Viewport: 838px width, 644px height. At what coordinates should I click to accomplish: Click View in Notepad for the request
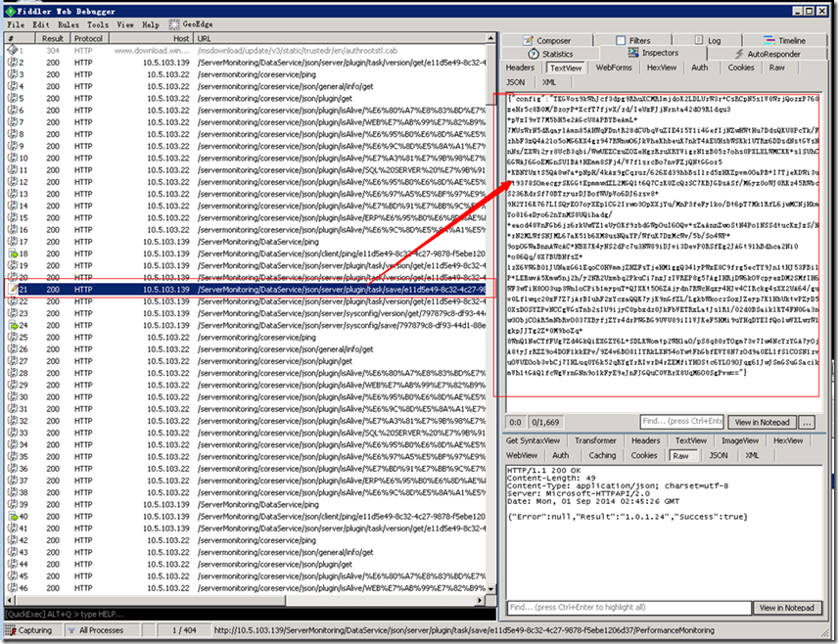coord(762,422)
